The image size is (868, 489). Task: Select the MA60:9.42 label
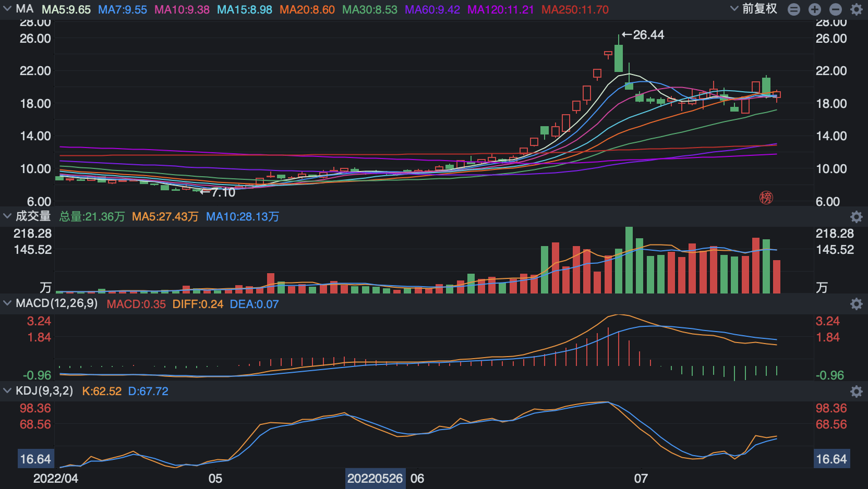(432, 10)
